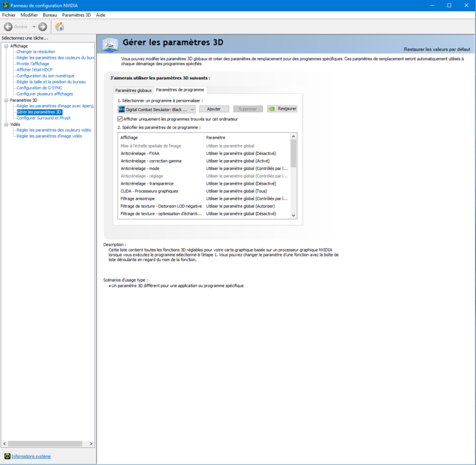Open 'Régler la taille et la position du bureau'
This screenshot has width=476, height=465.
51,82
